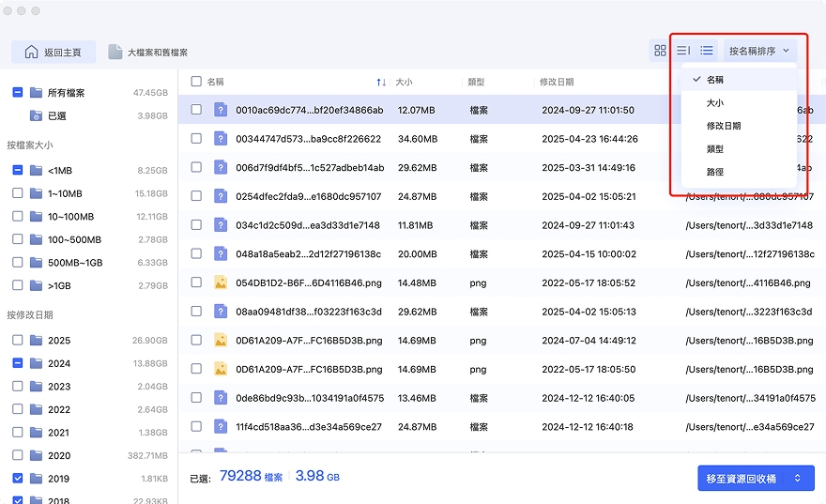Collapse the 按名稱排序 sort dropdown

[x=759, y=51]
